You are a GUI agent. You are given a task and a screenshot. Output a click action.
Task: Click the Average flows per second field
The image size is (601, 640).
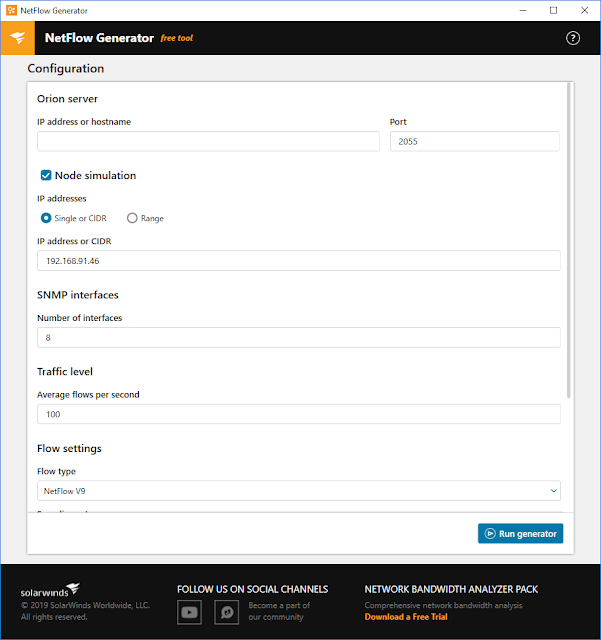[x=298, y=414]
